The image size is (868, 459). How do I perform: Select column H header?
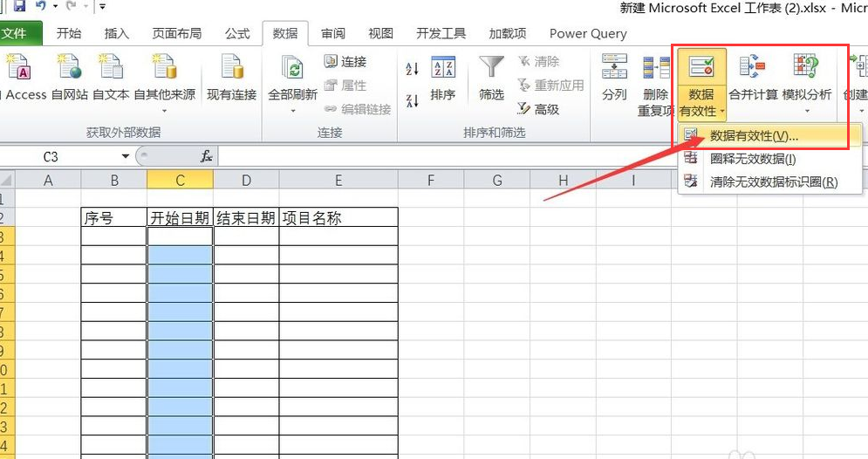tap(563, 180)
